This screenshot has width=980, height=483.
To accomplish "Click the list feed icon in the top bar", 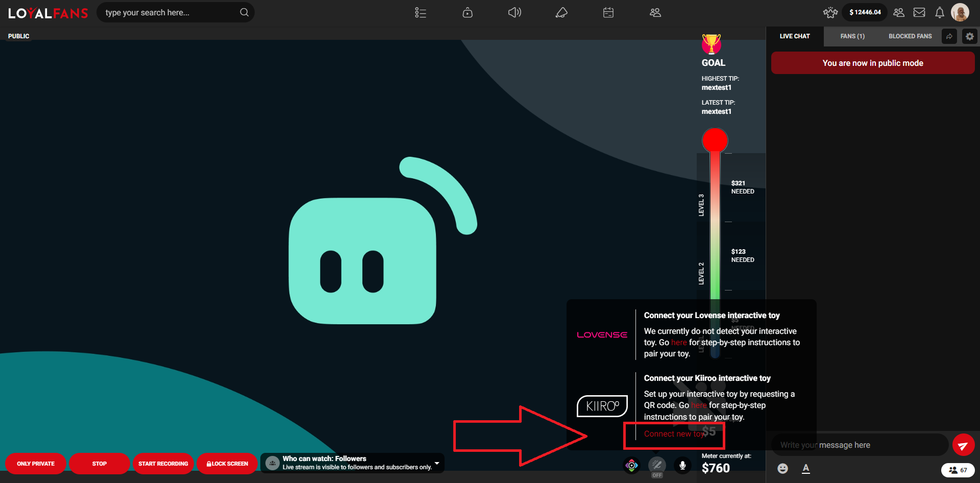I will tap(421, 12).
